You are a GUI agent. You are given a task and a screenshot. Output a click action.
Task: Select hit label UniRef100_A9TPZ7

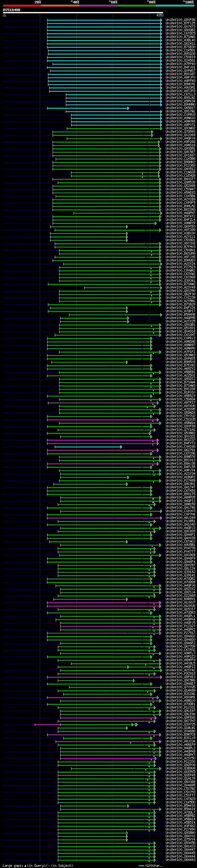click(180, 403)
